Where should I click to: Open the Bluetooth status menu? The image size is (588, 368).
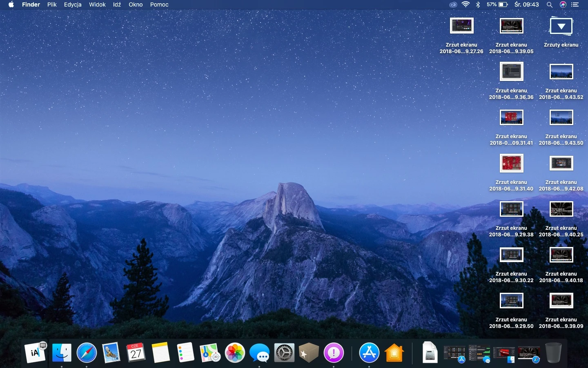478,4
